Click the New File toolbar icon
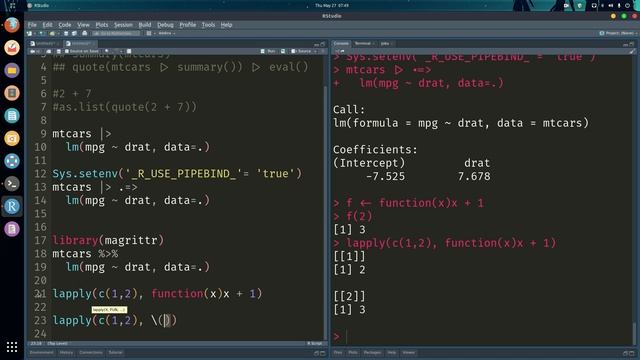 [x=30, y=33]
